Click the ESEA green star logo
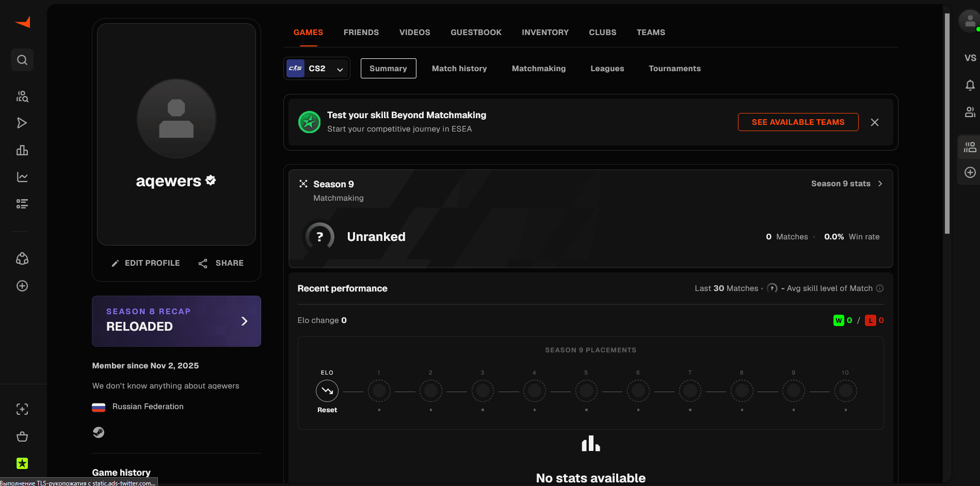The image size is (980, 486). [310, 122]
